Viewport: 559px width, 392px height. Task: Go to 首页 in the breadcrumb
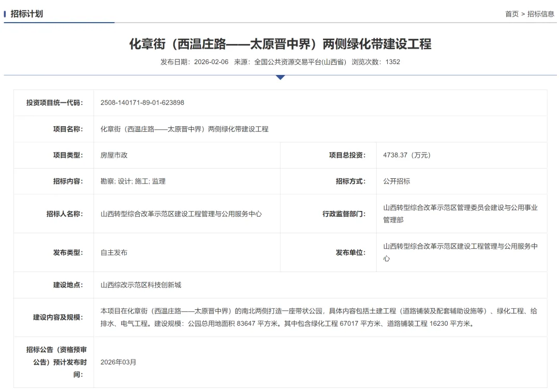[511, 14]
